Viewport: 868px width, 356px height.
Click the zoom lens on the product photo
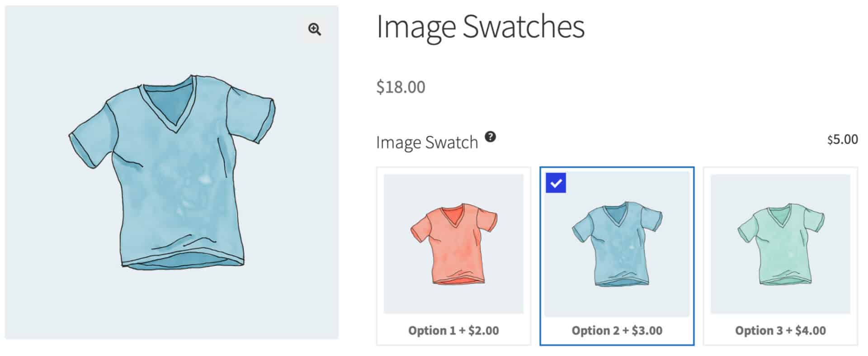[314, 29]
